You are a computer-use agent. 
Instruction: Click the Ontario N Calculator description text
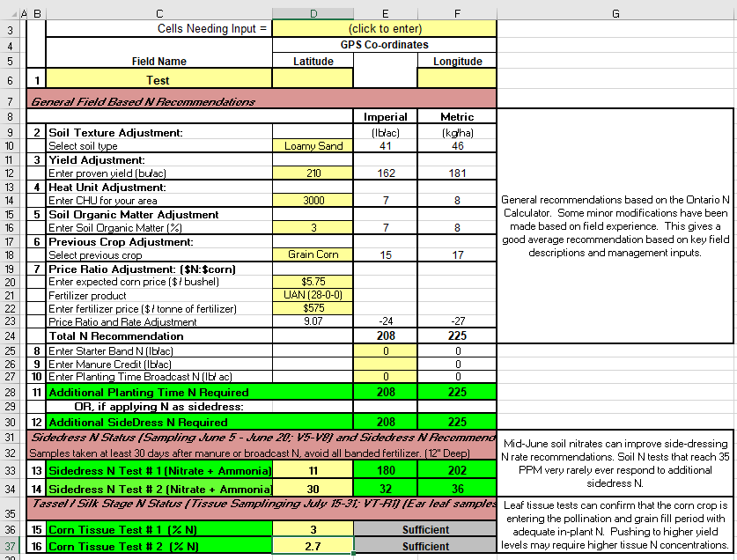(615, 226)
